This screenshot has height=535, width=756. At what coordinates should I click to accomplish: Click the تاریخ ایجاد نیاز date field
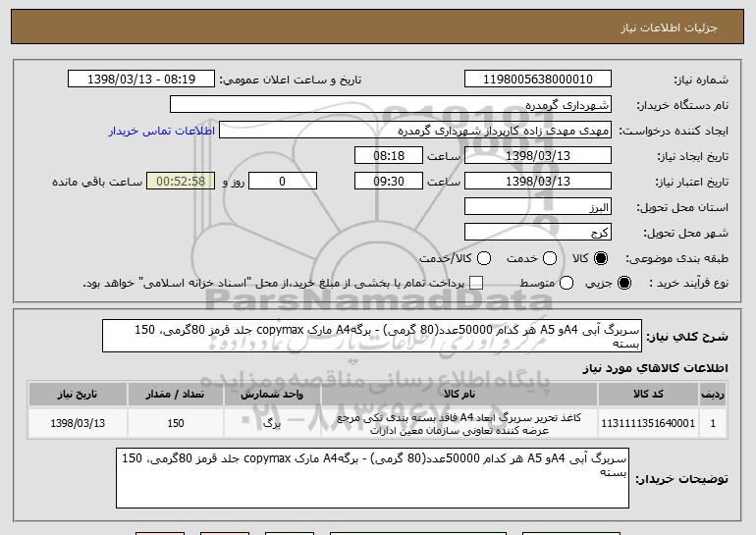[538, 156]
